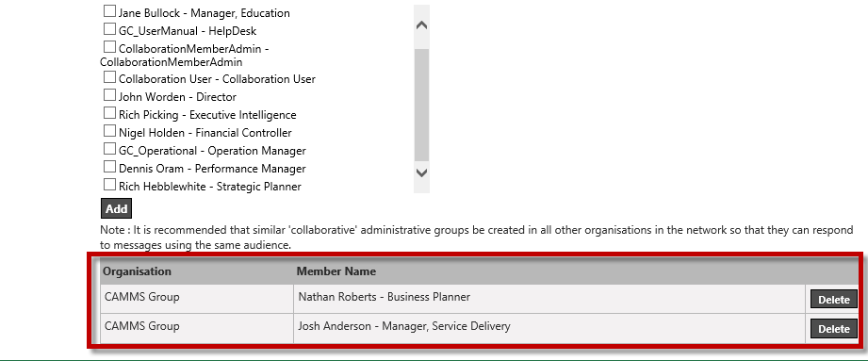Screen dimensions: 868x361
Task: Check Rich Picking - Executive Intelligence box
Action: 109,113
